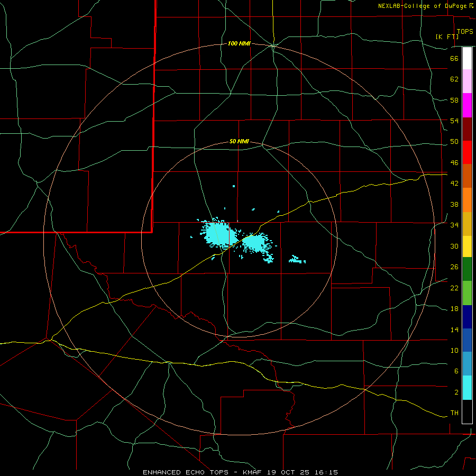This screenshot has width=476, height=476.
Task: Click the [K FT] units label
Action: pos(447,36)
